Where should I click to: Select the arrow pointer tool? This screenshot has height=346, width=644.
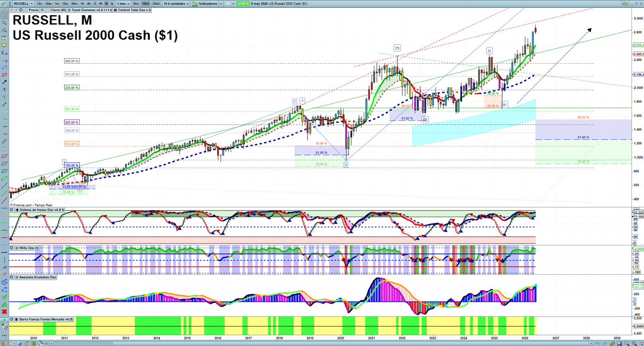tap(4, 15)
